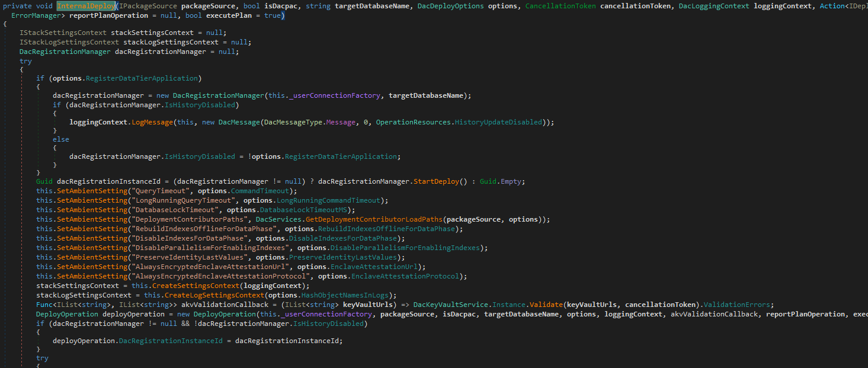Click the "DatabaseLockTimeout" string literal

point(175,210)
